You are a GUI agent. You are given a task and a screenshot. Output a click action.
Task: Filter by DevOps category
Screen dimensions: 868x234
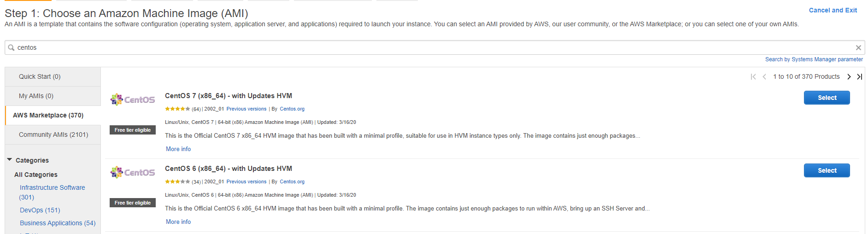[40, 210]
